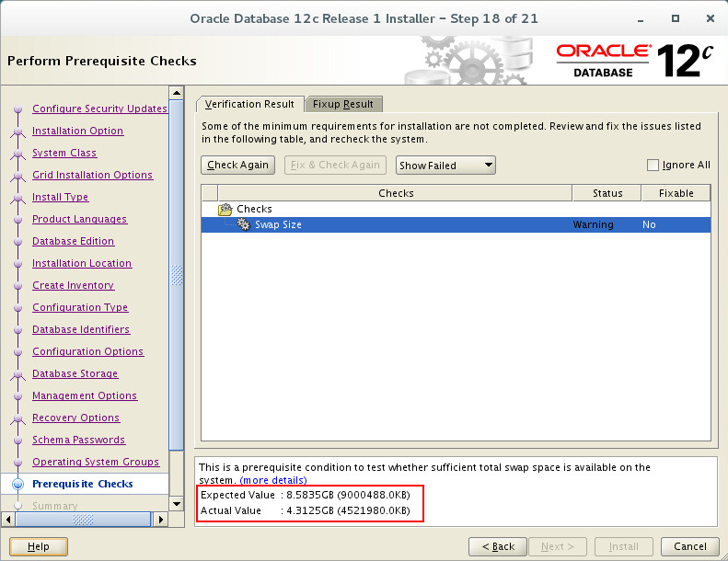Go to Installation Option step
This screenshot has width=728, height=561.
click(x=78, y=131)
